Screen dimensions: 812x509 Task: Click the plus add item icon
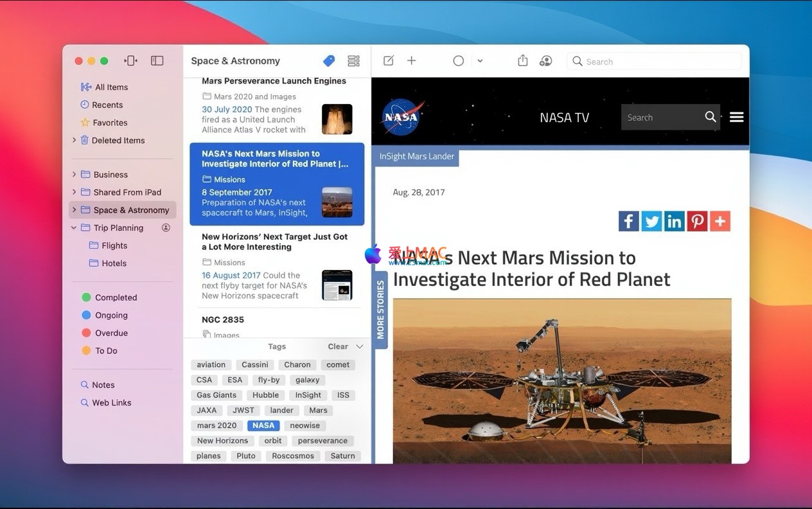click(412, 61)
